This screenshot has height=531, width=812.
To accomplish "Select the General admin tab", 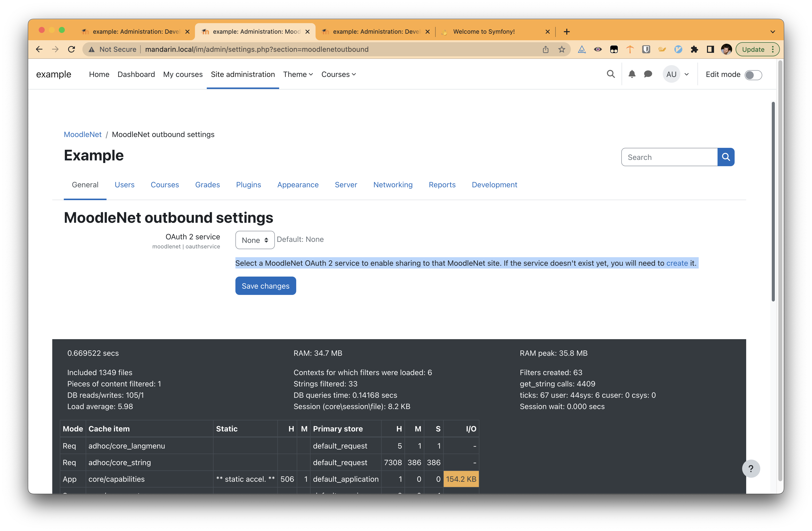I will coord(85,185).
